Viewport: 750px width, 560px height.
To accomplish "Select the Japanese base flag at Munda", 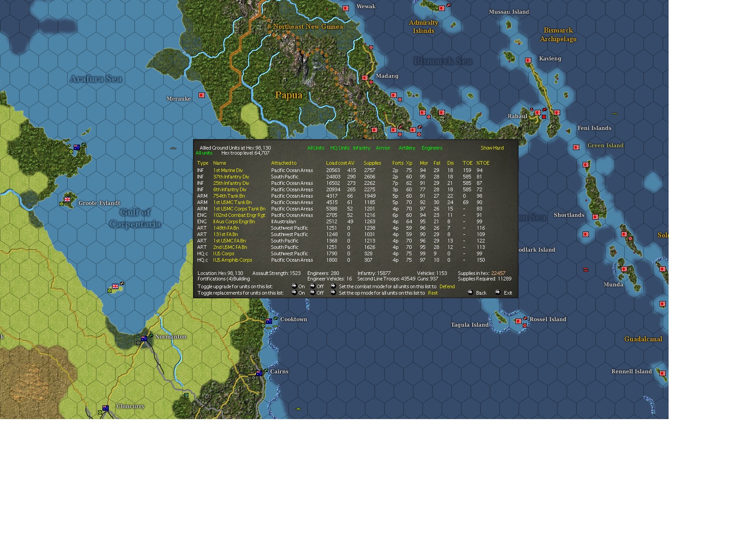I will click(x=624, y=269).
